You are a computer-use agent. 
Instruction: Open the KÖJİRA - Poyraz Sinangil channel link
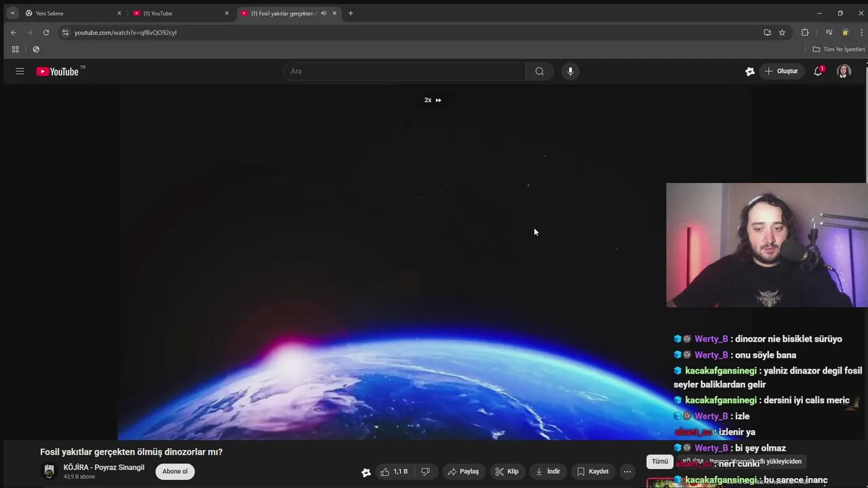point(104,468)
